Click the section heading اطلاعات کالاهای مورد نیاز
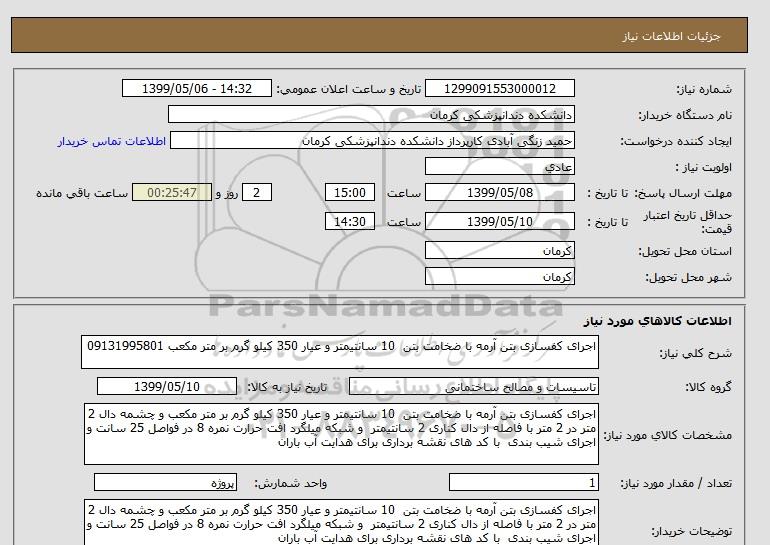770x545 pixels. point(658,321)
